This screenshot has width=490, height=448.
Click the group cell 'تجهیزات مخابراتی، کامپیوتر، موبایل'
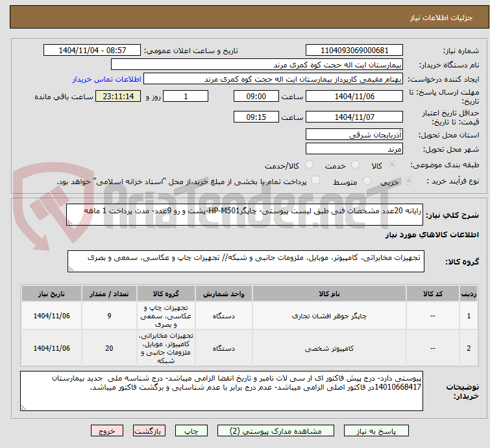[166, 348]
